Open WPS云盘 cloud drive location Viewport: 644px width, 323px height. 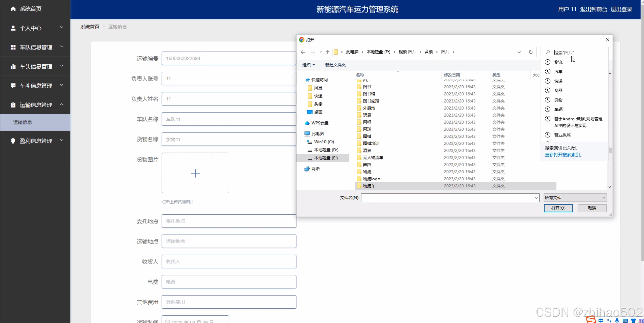pos(319,123)
